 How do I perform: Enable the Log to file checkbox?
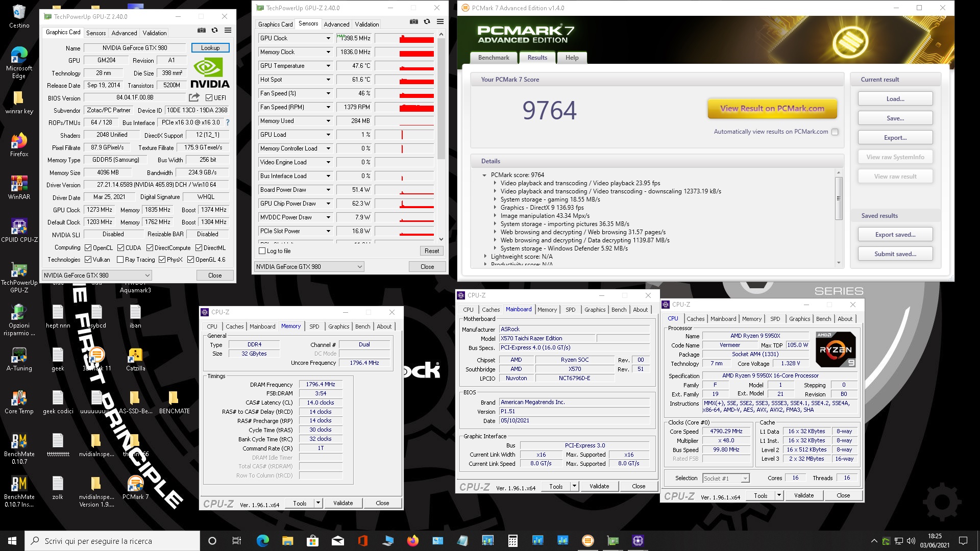point(262,251)
